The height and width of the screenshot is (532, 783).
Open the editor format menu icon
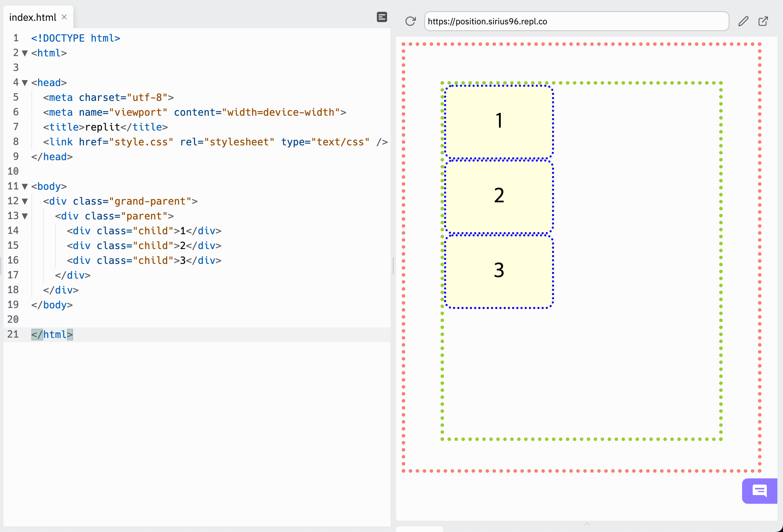tap(382, 17)
